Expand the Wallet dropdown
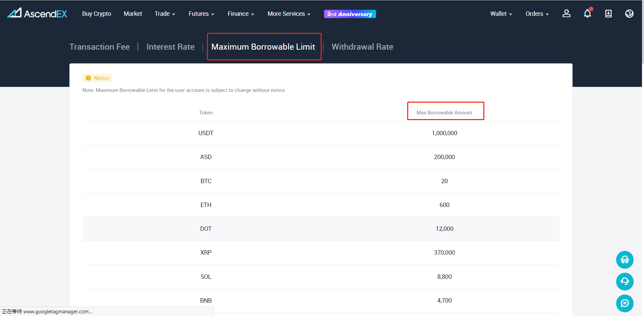Viewport: 644px width, 316px height. [x=501, y=14]
